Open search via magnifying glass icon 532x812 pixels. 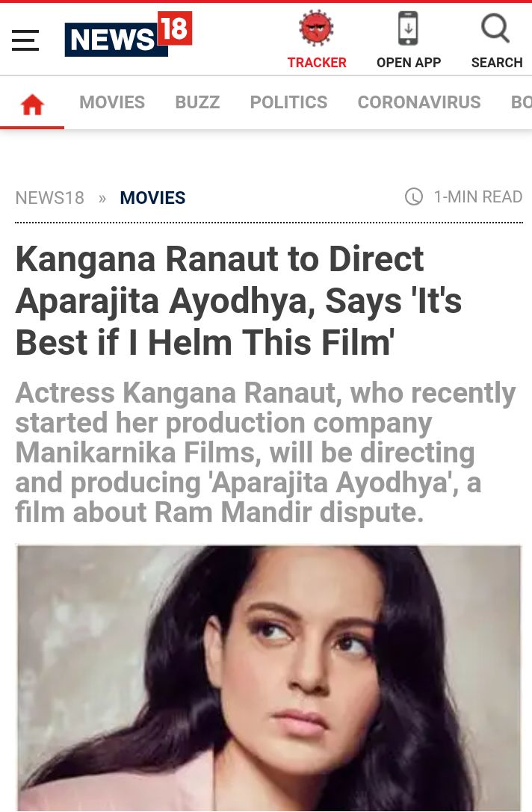(x=495, y=28)
